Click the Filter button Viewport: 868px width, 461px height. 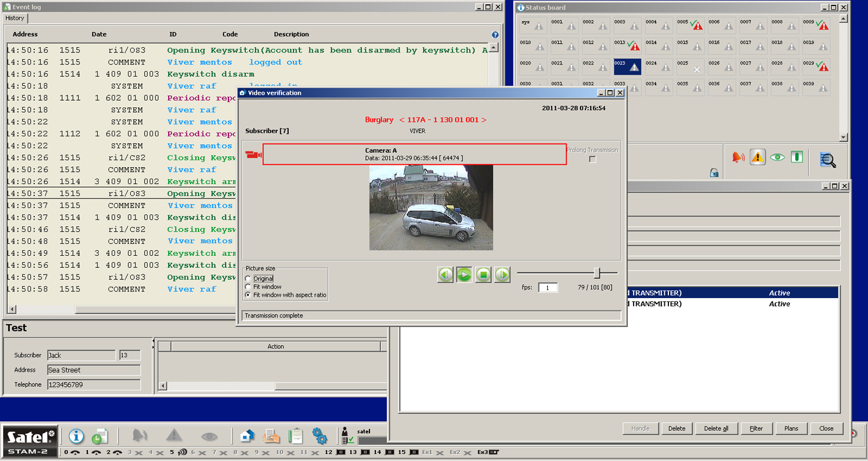(756, 428)
